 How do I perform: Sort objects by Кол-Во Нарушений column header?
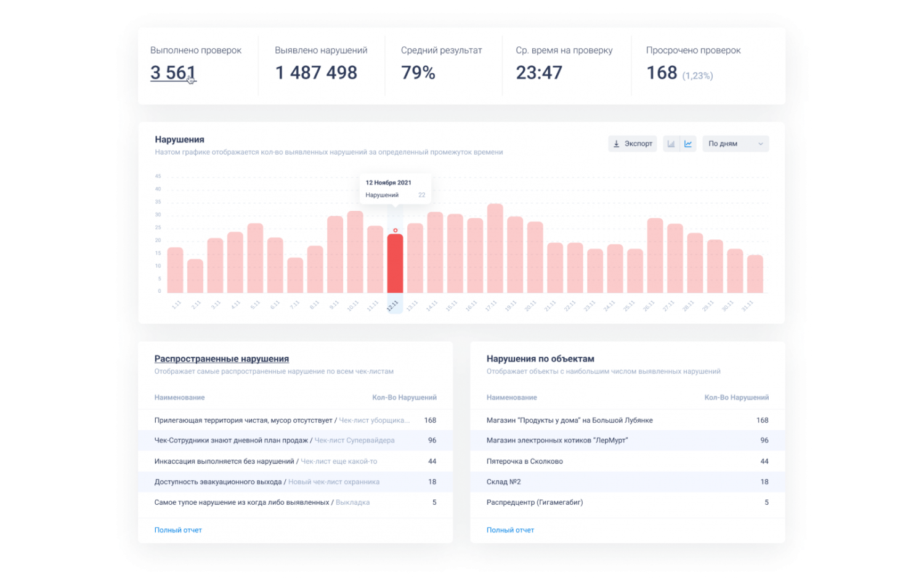(x=736, y=398)
